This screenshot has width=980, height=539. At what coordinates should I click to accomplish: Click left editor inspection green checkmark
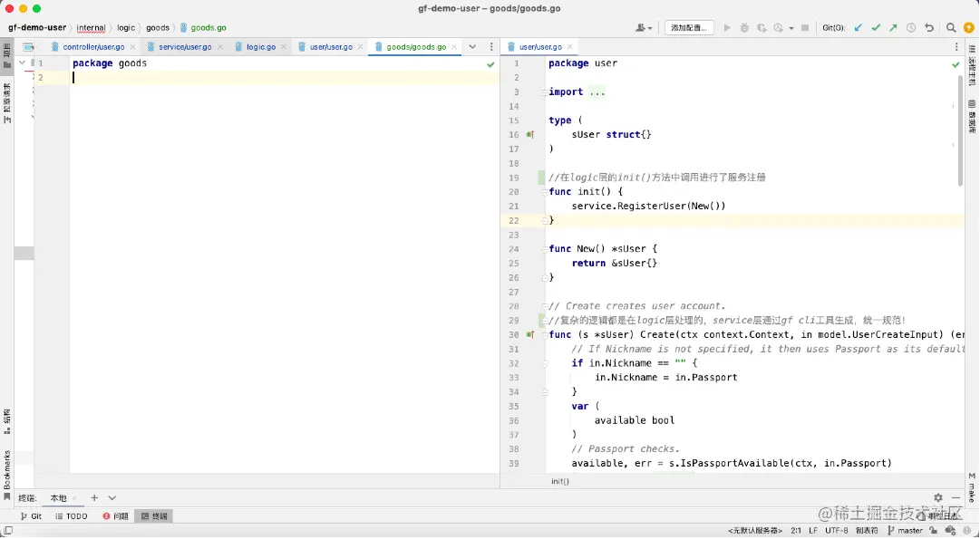(x=490, y=64)
